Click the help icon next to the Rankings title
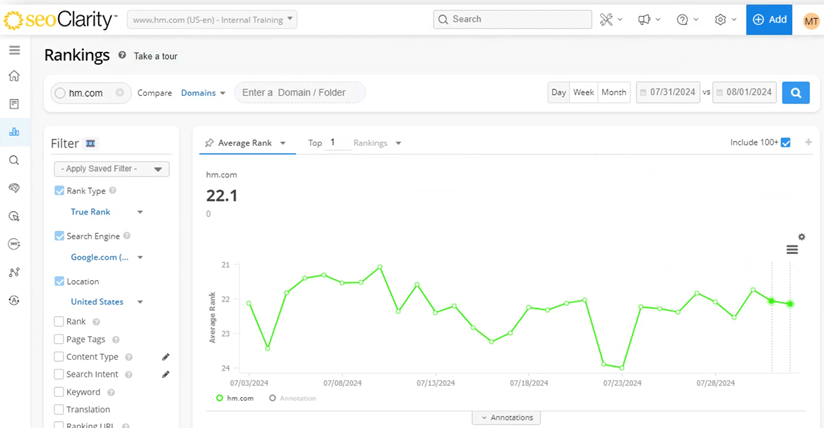 pyautogui.click(x=122, y=55)
